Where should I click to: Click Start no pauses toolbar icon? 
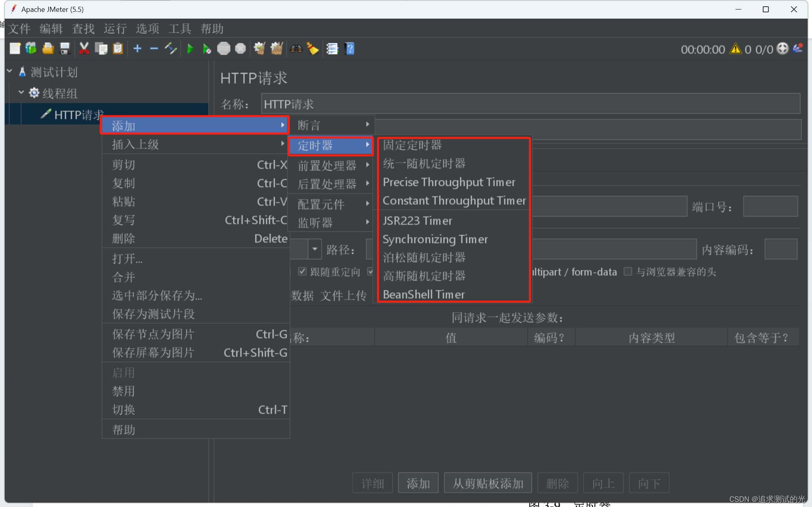tap(207, 49)
